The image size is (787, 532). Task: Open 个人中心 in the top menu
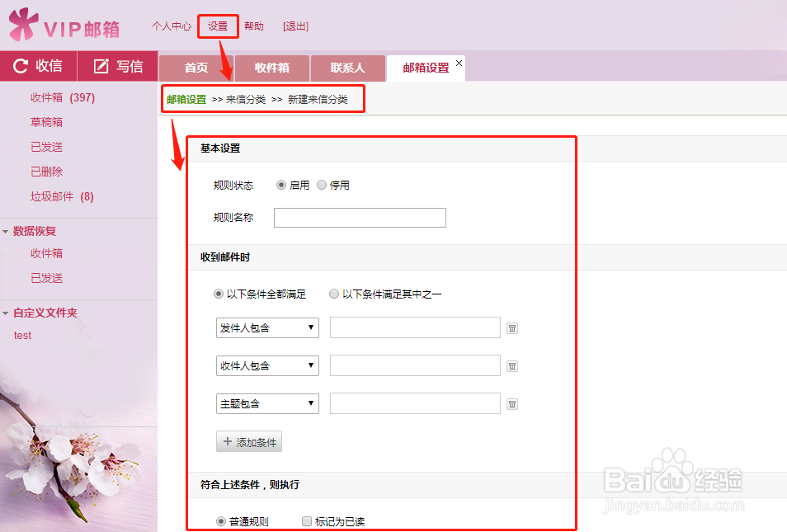pos(171,26)
